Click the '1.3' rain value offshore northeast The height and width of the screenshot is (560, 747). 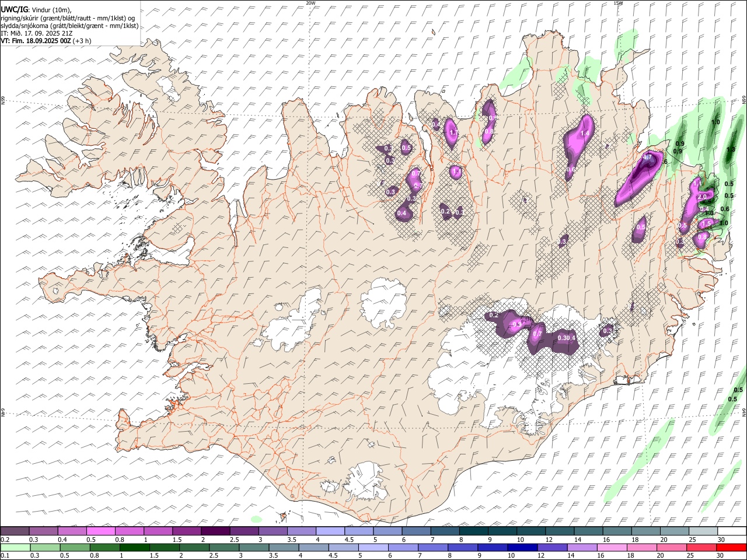pos(731,150)
